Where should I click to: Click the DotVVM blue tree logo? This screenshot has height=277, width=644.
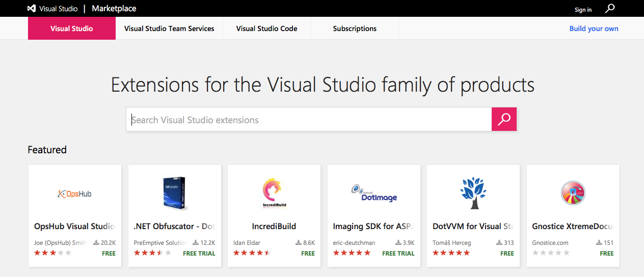(x=473, y=193)
